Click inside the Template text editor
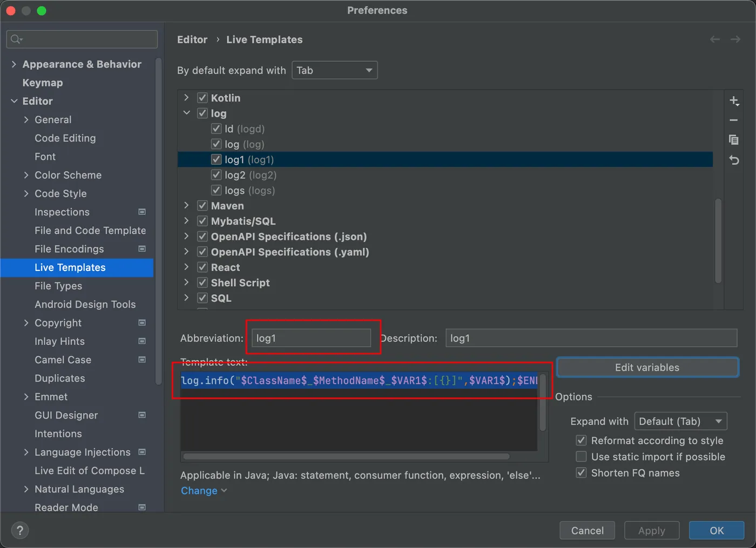The width and height of the screenshot is (756, 548). pyautogui.click(x=359, y=411)
